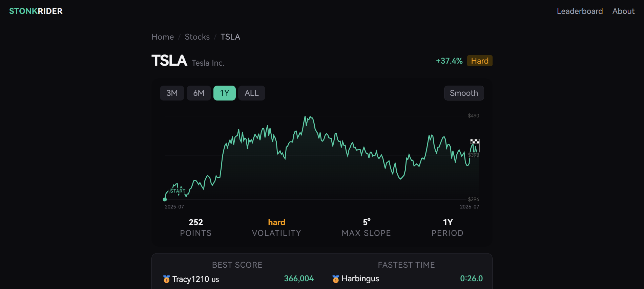Click the STONKRIDER logo
Image resolution: width=644 pixels, height=289 pixels.
coord(36,11)
